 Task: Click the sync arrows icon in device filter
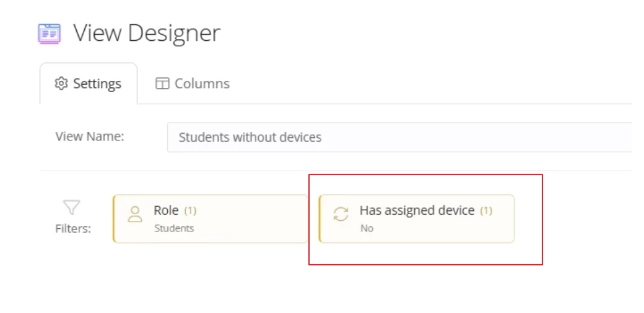point(341,214)
